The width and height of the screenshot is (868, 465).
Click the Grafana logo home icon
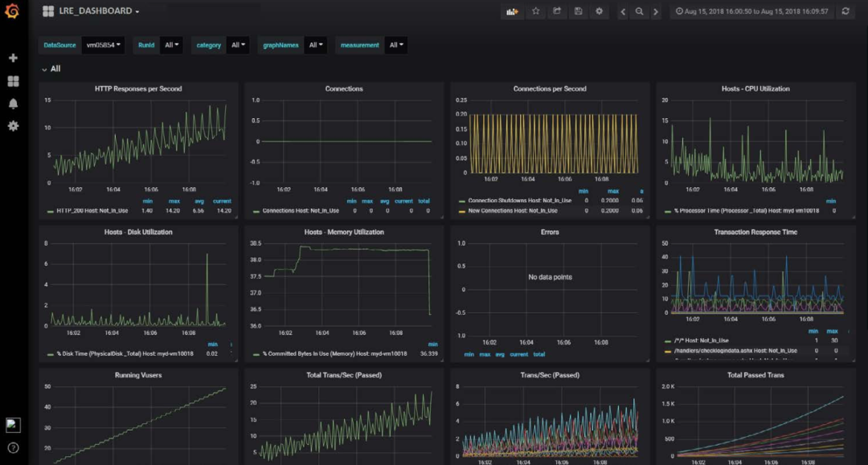point(13,11)
